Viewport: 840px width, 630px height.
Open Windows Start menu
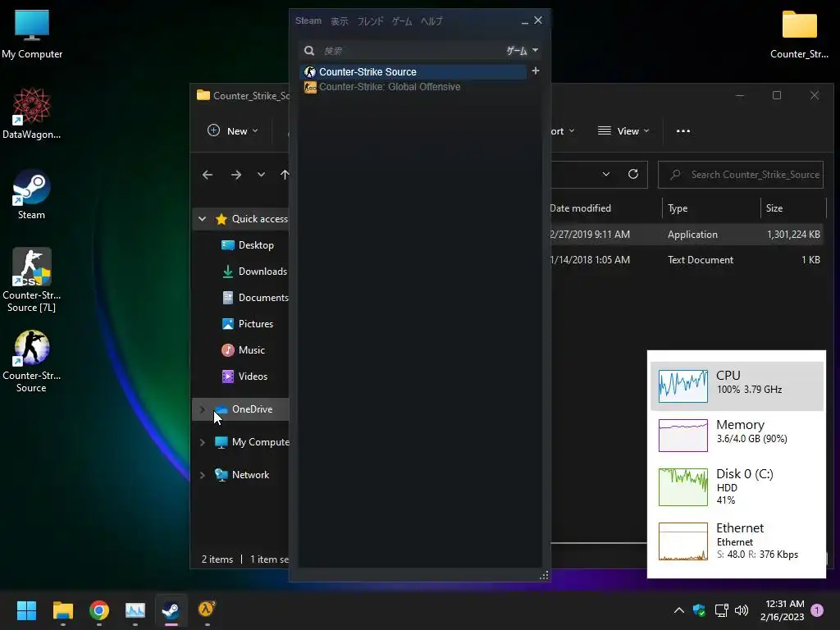(x=26, y=610)
